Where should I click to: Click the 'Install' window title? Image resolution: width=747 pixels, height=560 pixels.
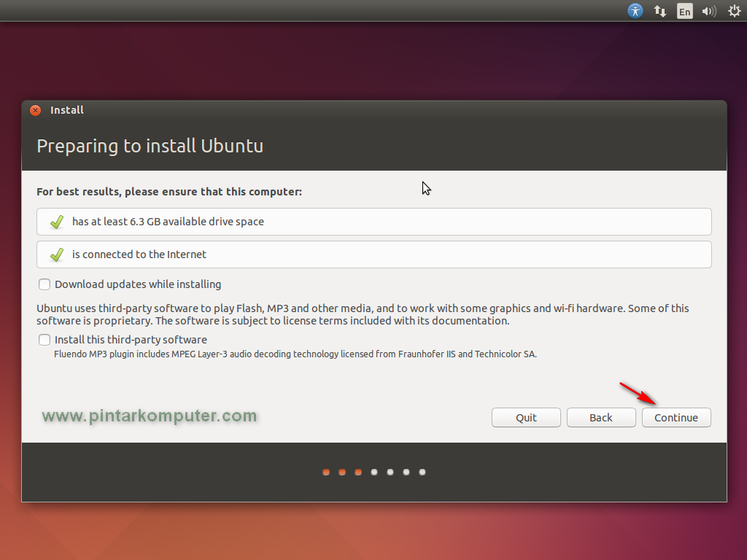point(66,110)
